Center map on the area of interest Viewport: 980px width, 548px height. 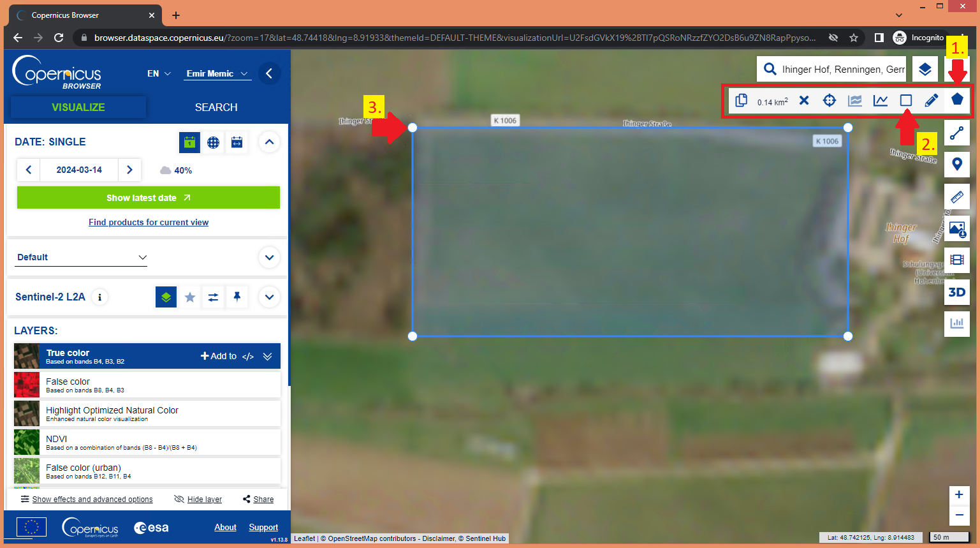830,100
